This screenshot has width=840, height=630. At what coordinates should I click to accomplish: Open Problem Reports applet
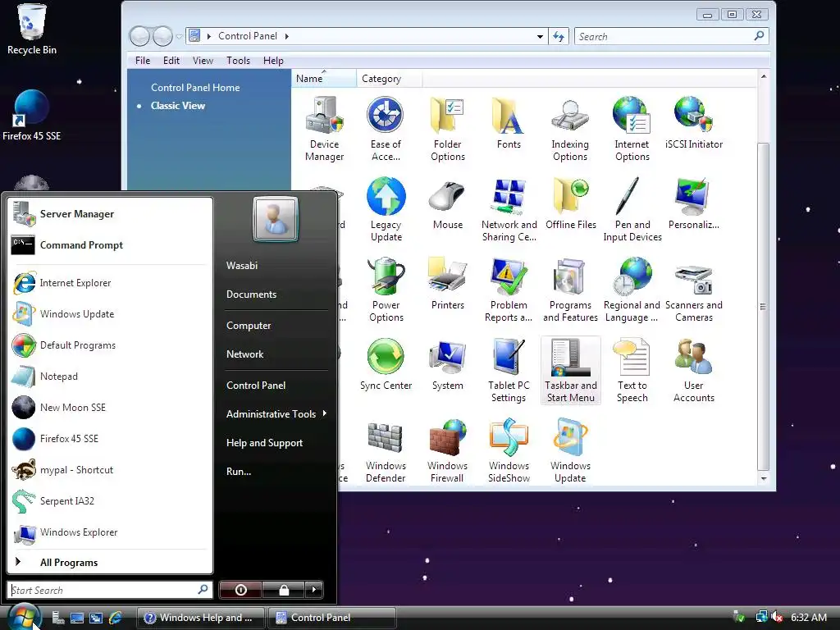pos(509,290)
